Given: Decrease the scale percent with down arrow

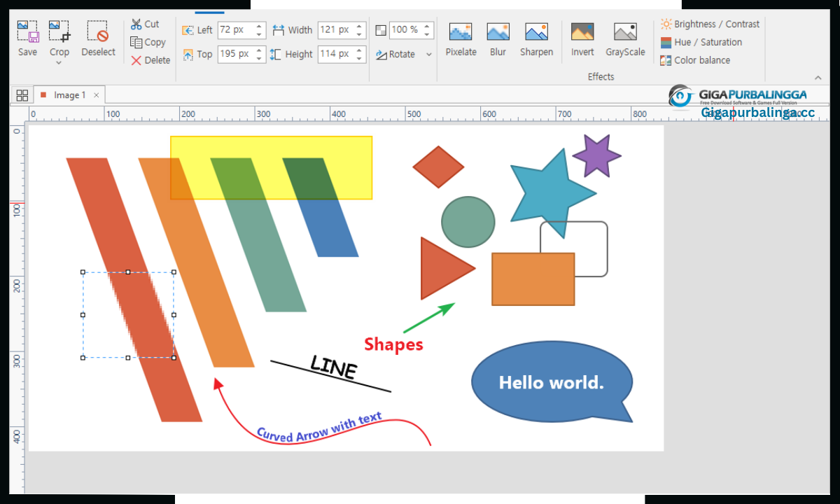Looking at the screenshot, I should (x=428, y=34).
